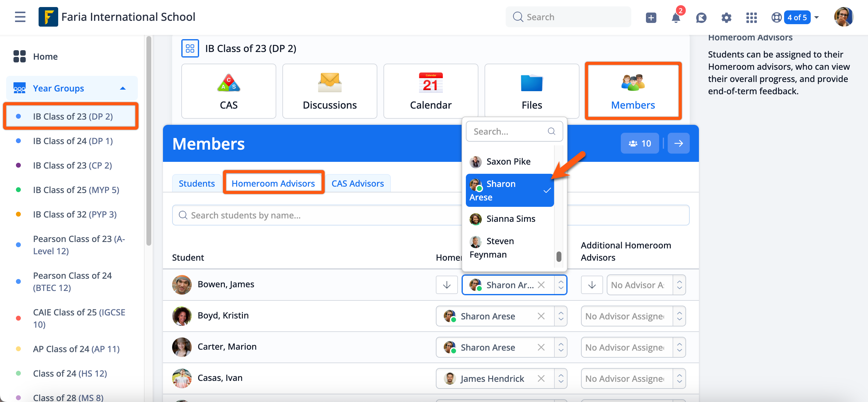Open the hamburger navigation menu
The image size is (868, 402).
pyautogui.click(x=20, y=17)
